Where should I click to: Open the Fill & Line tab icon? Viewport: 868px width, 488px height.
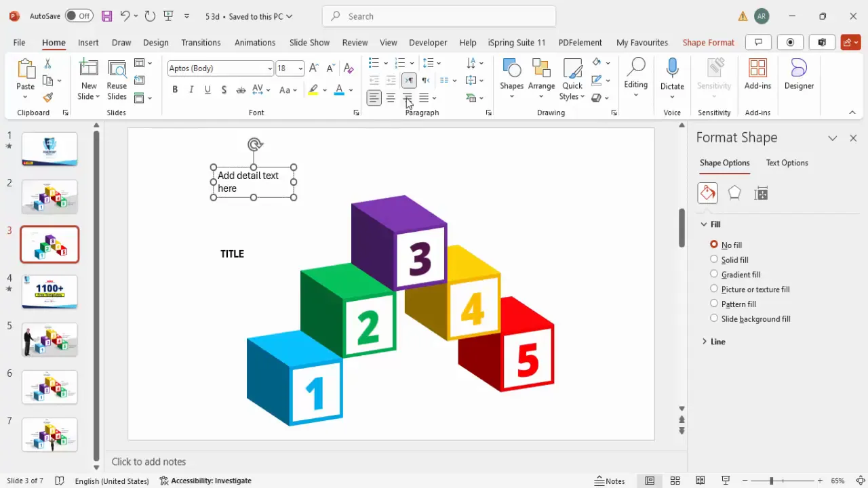(x=707, y=193)
